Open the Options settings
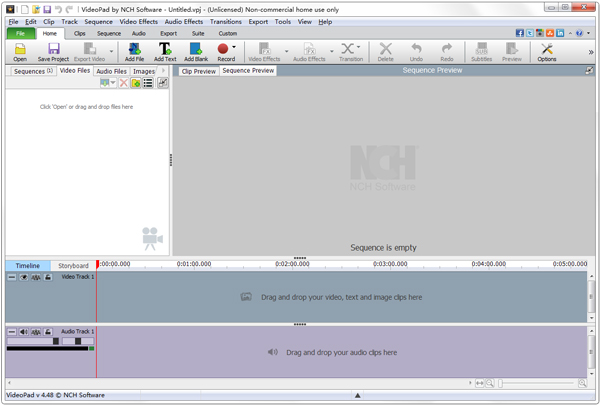The image size is (600, 405). [547, 52]
